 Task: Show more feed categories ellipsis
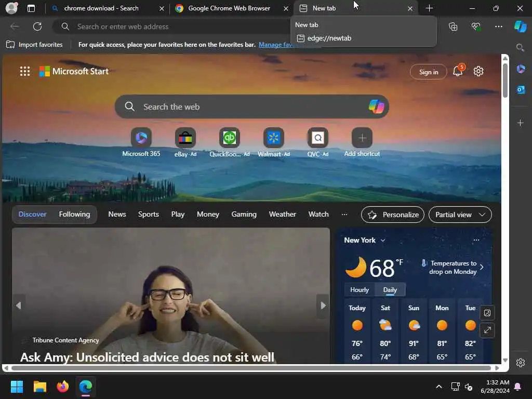pos(344,215)
